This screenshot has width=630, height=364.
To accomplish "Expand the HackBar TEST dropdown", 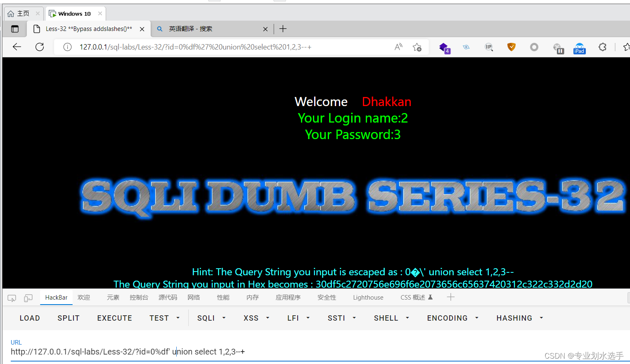I will pos(165,318).
